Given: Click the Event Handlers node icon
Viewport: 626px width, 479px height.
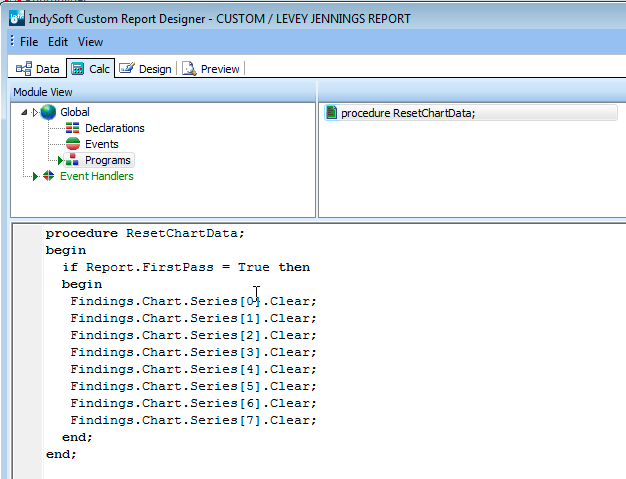Looking at the screenshot, I should [48, 176].
